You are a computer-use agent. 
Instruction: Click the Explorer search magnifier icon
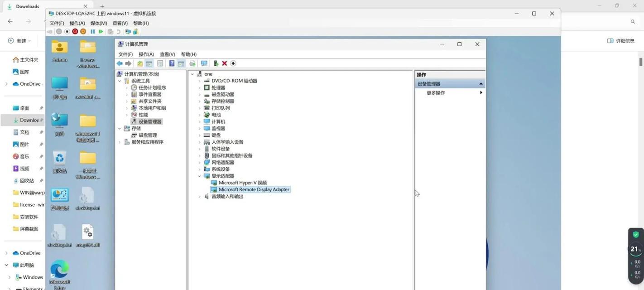click(633, 21)
